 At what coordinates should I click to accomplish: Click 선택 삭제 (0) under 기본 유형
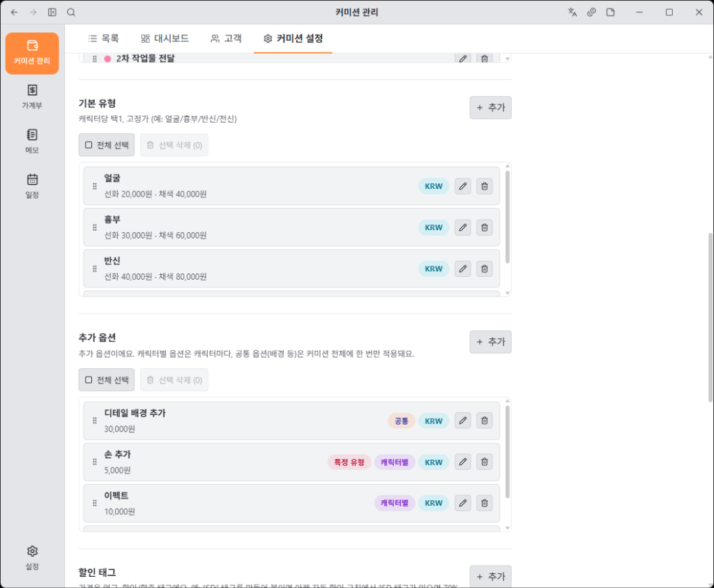tap(174, 145)
